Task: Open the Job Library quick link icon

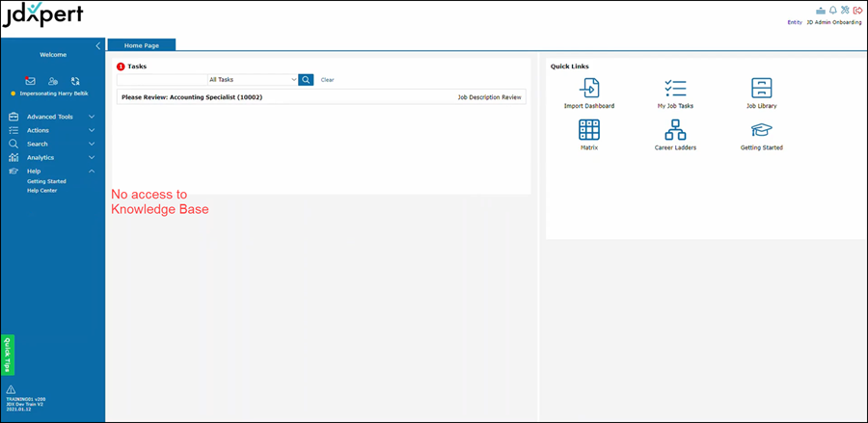Action: pyautogui.click(x=761, y=89)
